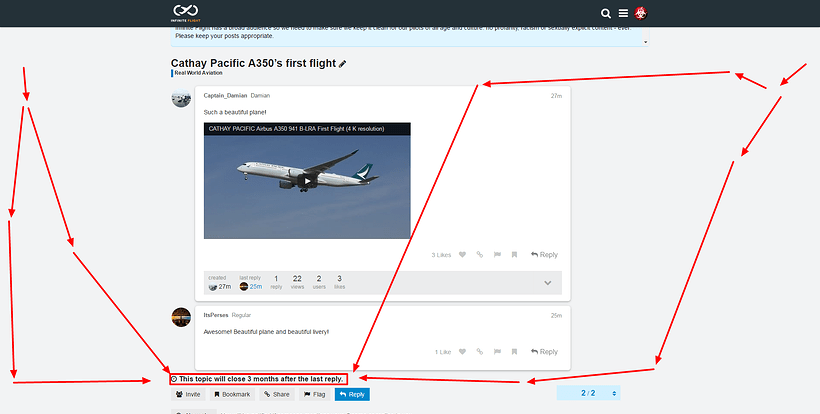Screen dimensions: 820x414
Task: Copy link icon on Captain_Damian's post
Action: click(x=480, y=255)
